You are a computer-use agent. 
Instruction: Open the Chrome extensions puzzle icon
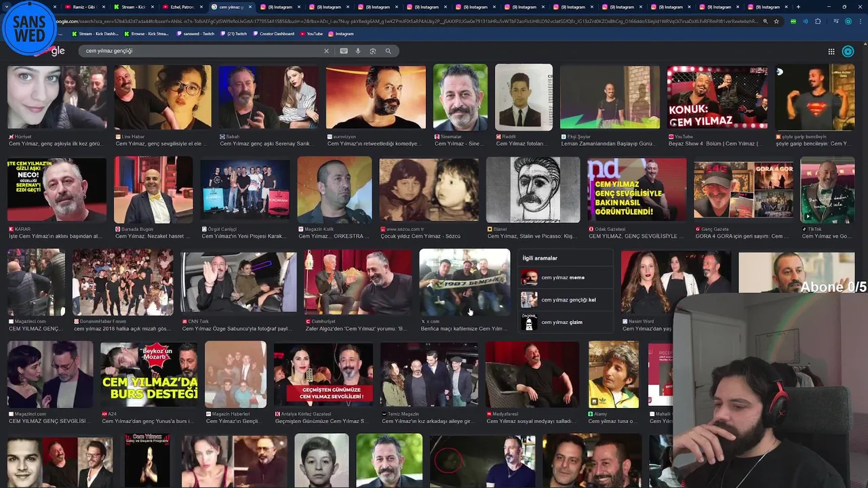point(818,21)
